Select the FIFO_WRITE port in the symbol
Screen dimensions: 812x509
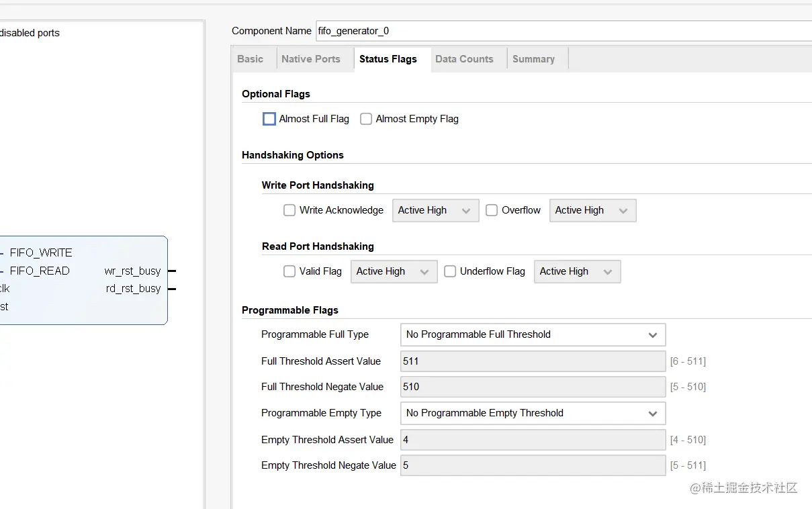click(41, 253)
